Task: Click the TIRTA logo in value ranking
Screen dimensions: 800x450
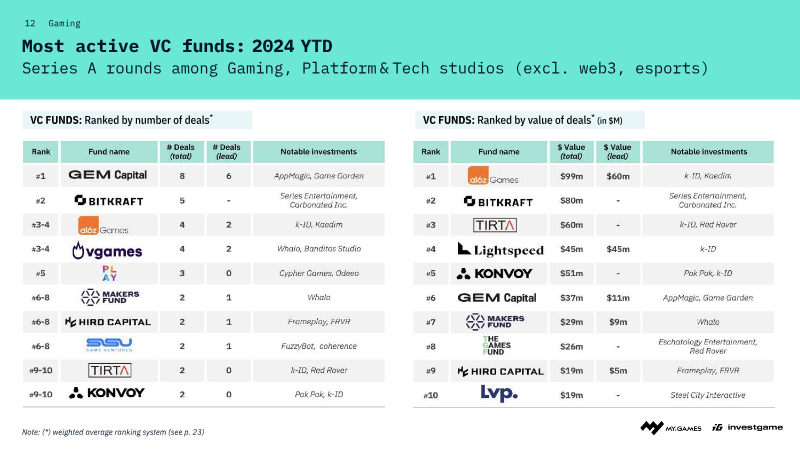Action: coord(495,225)
